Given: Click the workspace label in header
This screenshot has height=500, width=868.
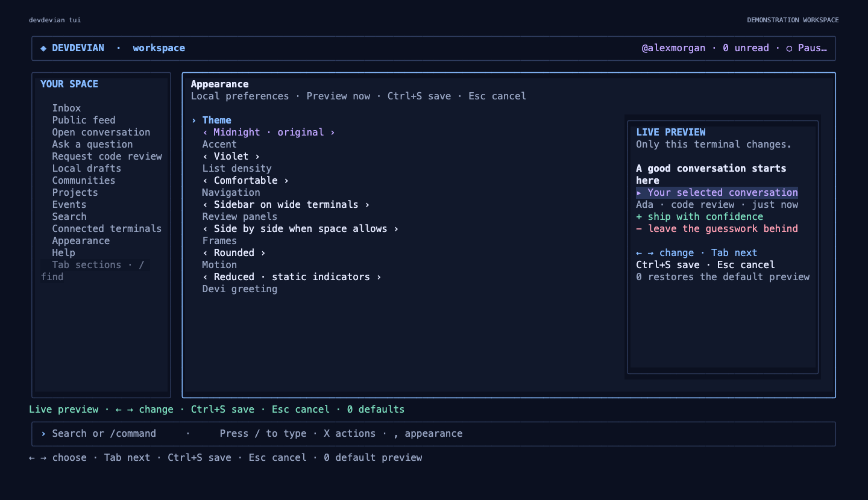Looking at the screenshot, I should tap(159, 48).
